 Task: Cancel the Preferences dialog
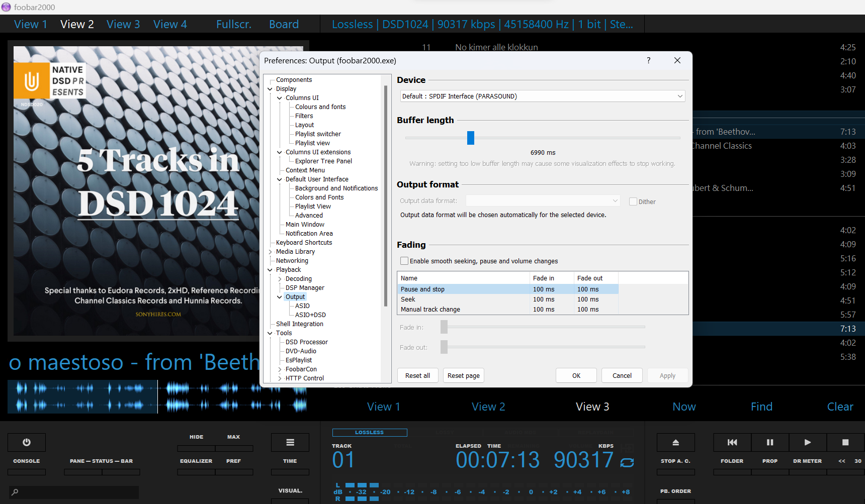[x=622, y=375]
